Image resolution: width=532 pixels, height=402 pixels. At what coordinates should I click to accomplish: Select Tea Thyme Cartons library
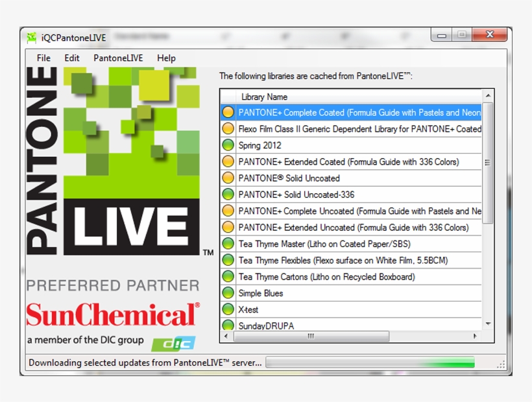tap(351, 277)
